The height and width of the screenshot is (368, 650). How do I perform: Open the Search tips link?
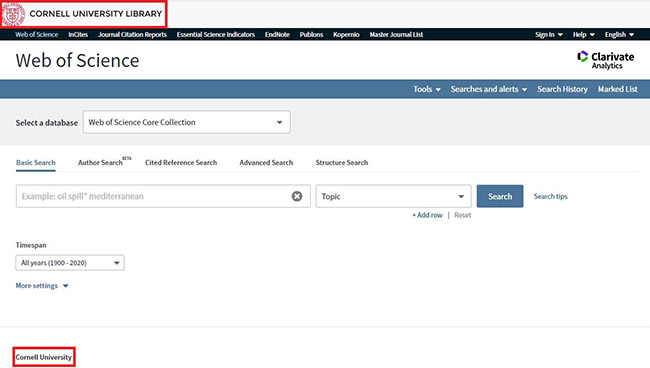[x=551, y=196]
